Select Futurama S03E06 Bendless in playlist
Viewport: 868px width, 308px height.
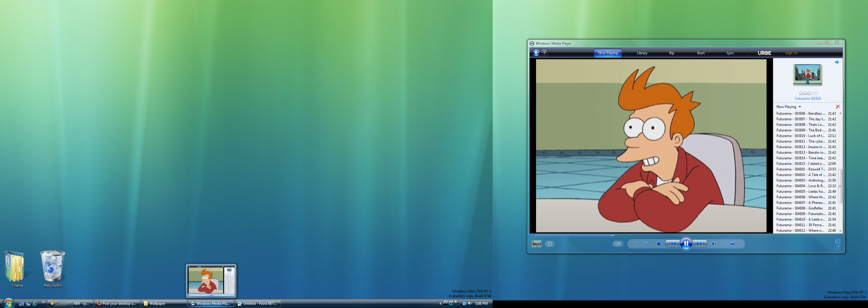pyautogui.click(x=806, y=113)
